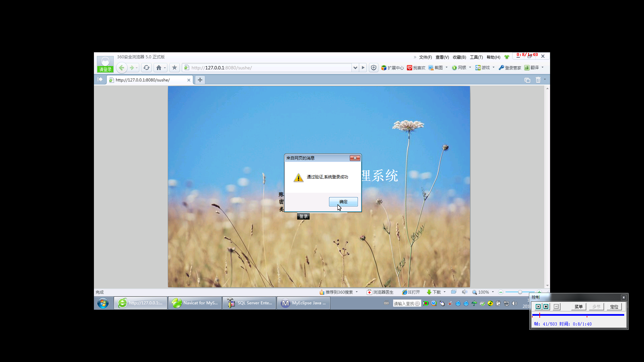Image resolution: width=644 pixels, height=362 pixels.
Task: Open 下载 downloads in status bar
Action: pyautogui.click(x=434, y=292)
